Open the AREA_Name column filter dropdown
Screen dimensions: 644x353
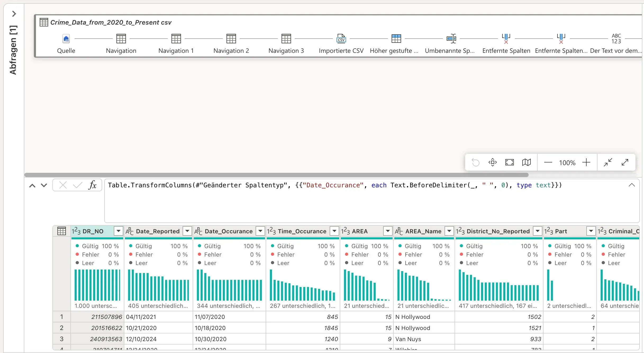[449, 231]
